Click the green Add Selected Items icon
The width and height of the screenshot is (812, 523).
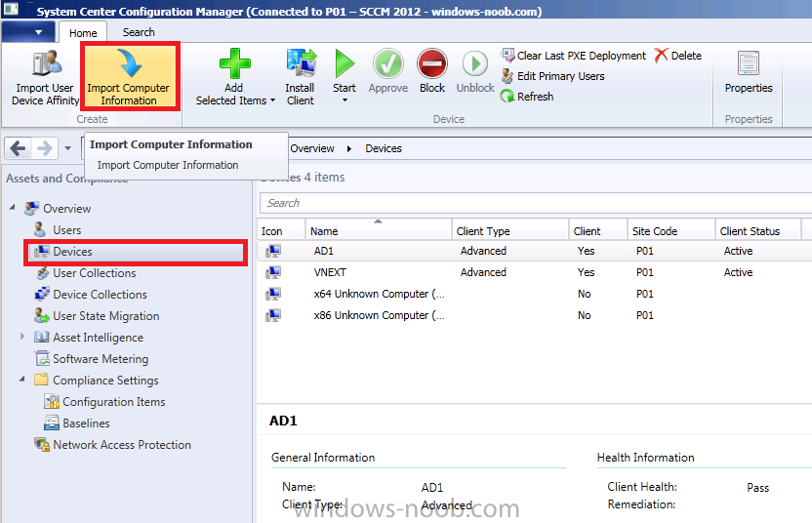[234, 63]
